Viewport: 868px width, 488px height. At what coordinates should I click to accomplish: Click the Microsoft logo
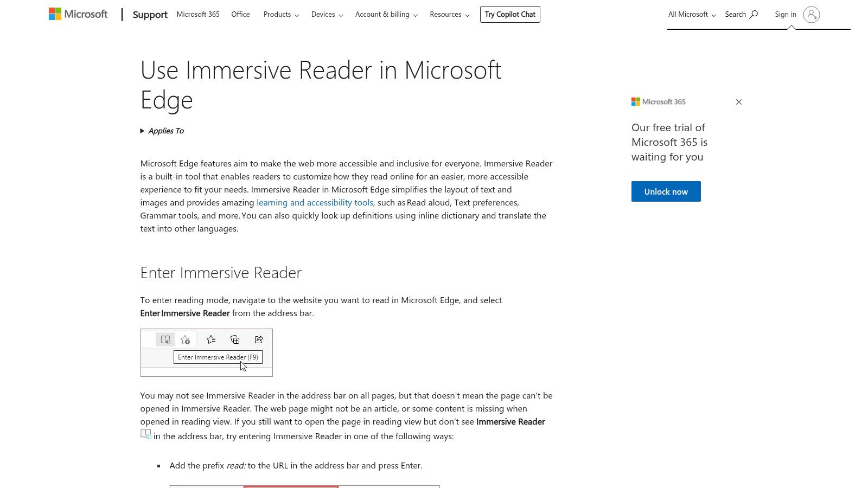[x=78, y=14]
